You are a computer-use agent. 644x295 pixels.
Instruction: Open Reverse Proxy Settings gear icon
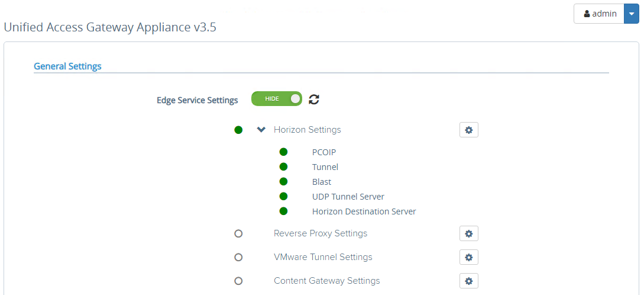468,233
